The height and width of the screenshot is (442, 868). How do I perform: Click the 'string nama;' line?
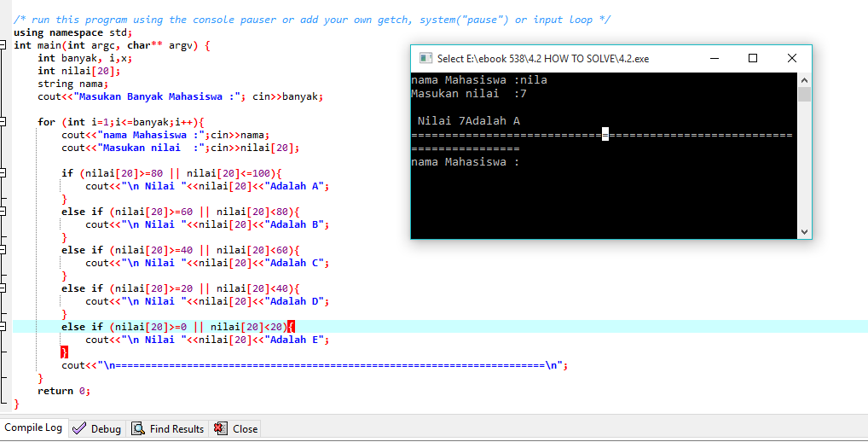[72, 84]
